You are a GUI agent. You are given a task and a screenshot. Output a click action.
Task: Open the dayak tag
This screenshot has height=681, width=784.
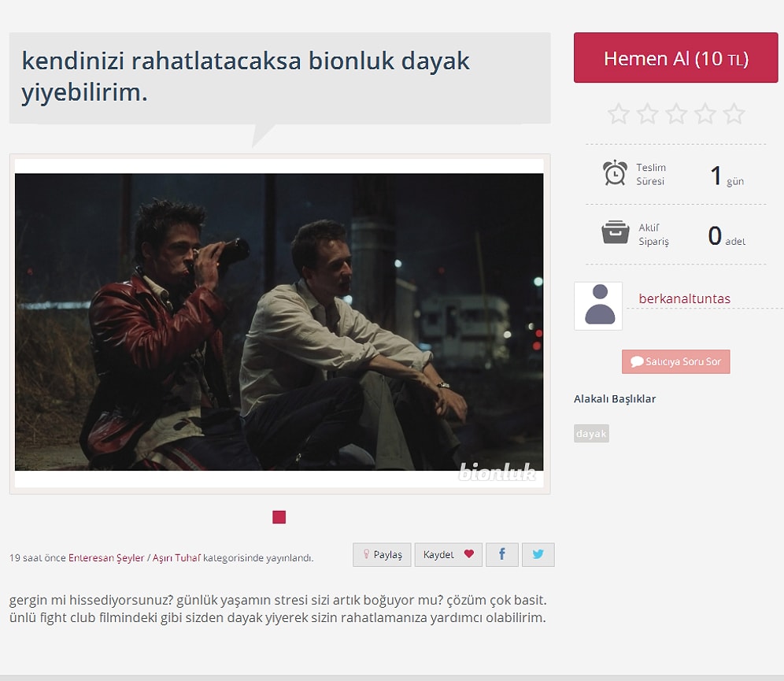pos(591,434)
